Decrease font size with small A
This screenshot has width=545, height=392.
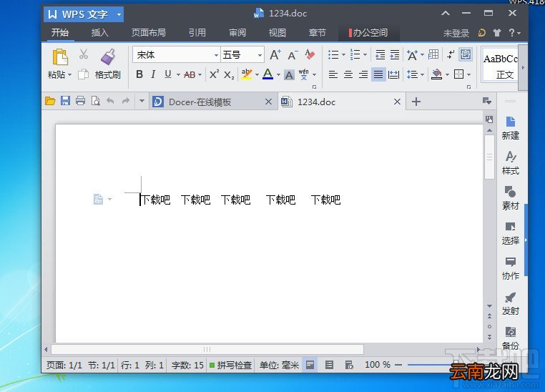click(292, 55)
